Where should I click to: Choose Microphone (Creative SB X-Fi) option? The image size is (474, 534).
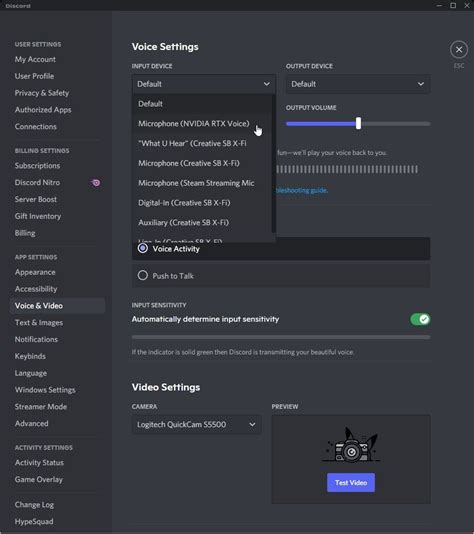[202, 163]
